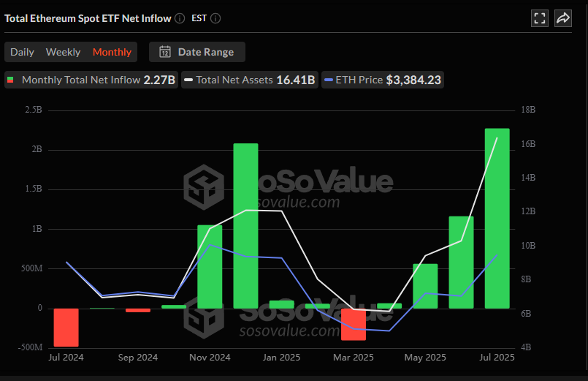Image resolution: width=588 pixels, height=381 pixels.
Task: Click info icon beside Net Inflow title
Action: 180,18
